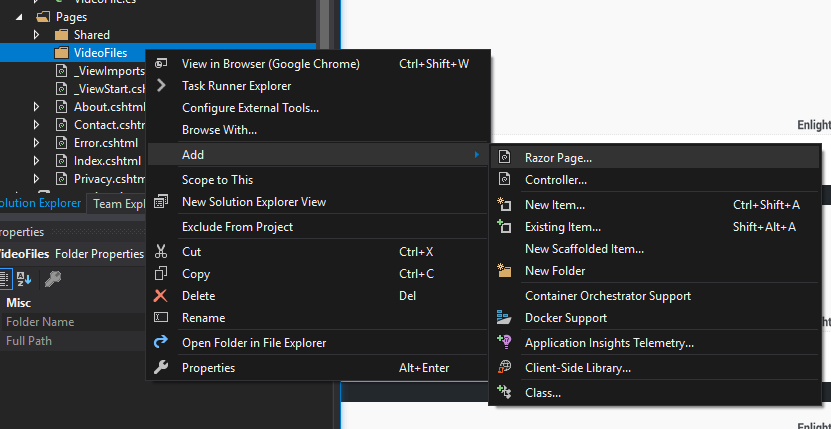
Task: Expand the Index.cshtml node
Action: coord(37,161)
